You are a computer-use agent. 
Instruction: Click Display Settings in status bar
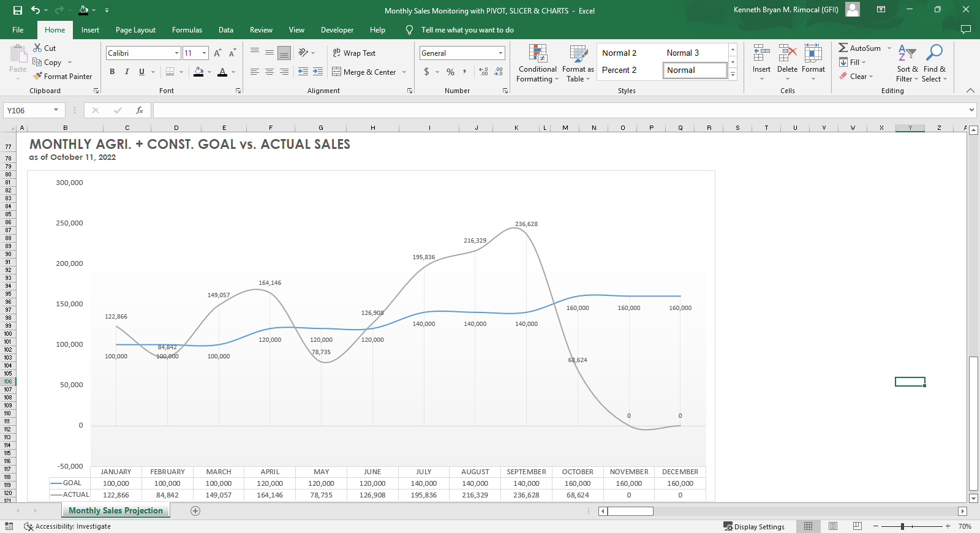[754, 527]
